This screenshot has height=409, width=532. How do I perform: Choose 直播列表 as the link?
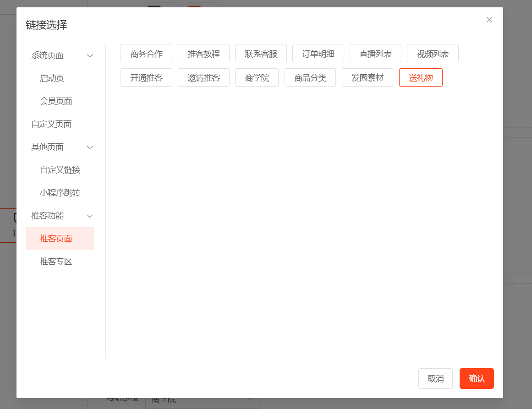375,54
